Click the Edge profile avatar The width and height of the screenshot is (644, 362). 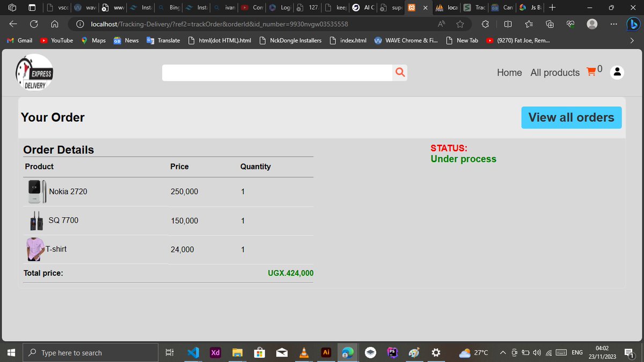(x=592, y=24)
